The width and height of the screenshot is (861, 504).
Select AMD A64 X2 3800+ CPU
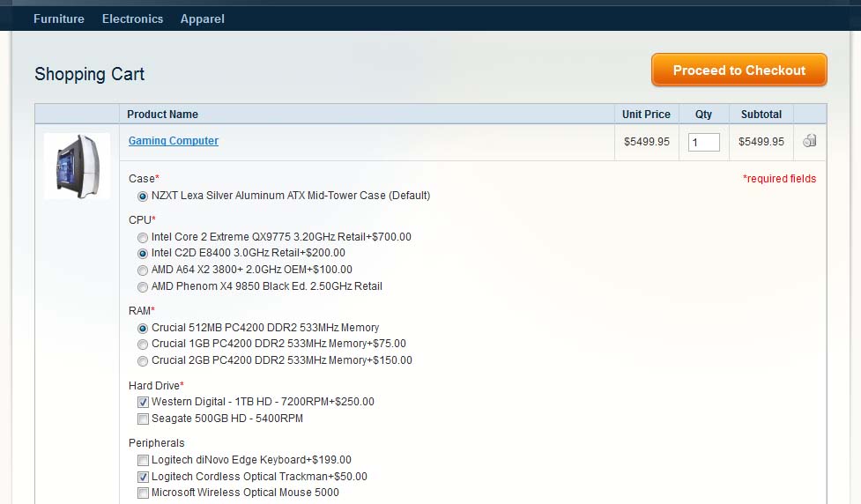click(143, 271)
